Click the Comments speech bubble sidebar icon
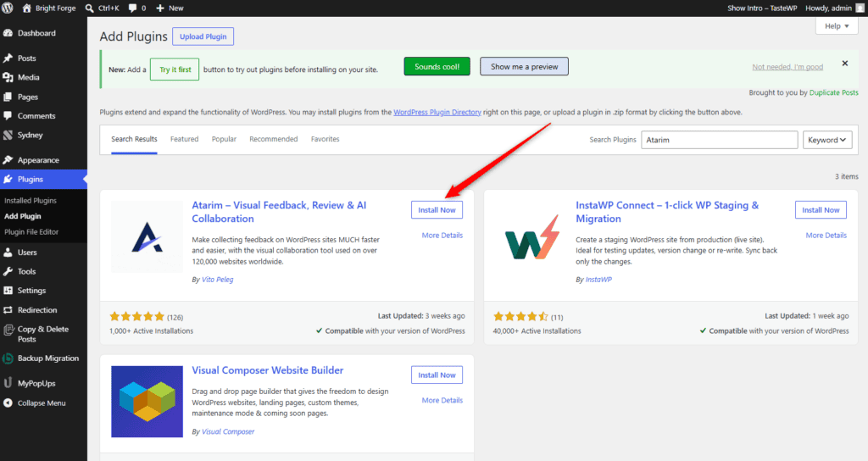 pyautogui.click(x=8, y=115)
